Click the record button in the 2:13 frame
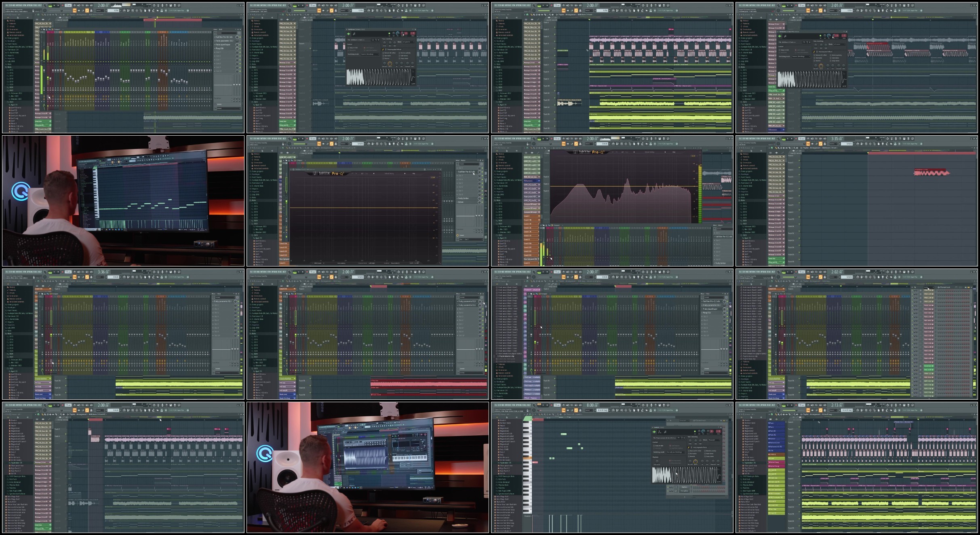980x535 pixels. pyautogui.click(x=796, y=405)
